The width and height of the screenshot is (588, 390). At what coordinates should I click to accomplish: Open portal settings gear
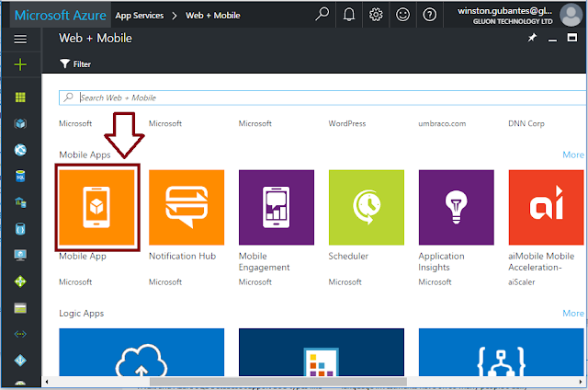[376, 15]
